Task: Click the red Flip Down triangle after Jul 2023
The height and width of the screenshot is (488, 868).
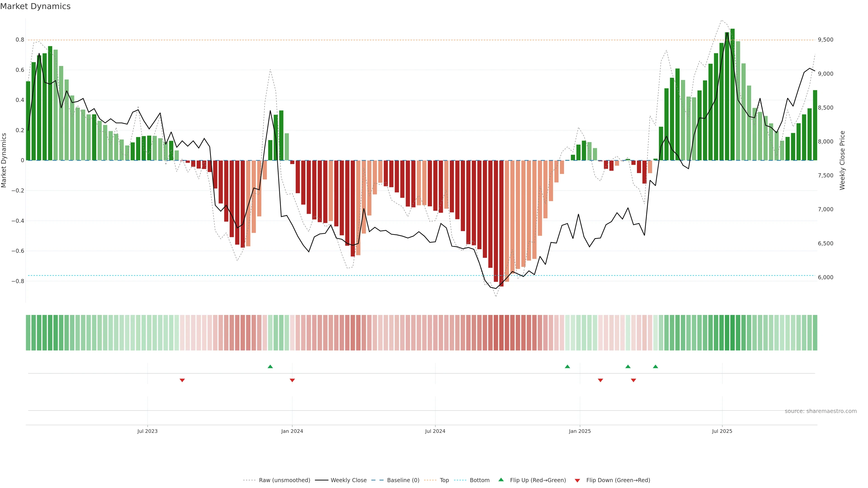Action: click(182, 380)
